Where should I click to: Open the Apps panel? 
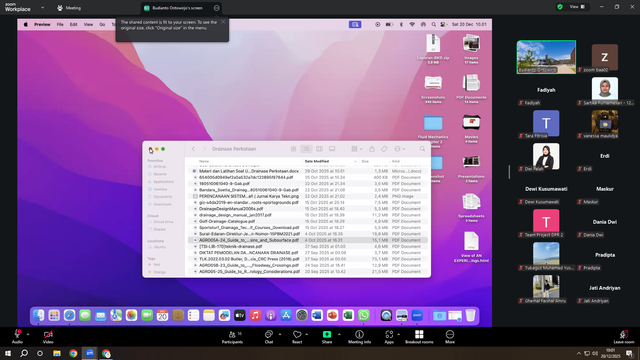[389, 336]
